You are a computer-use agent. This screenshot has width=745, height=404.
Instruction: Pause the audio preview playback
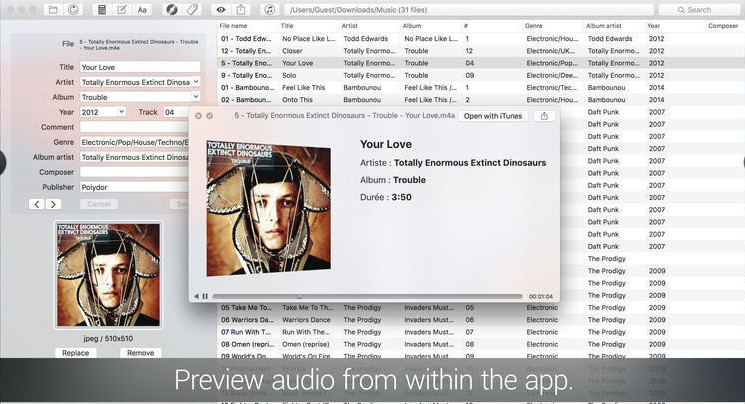point(205,296)
